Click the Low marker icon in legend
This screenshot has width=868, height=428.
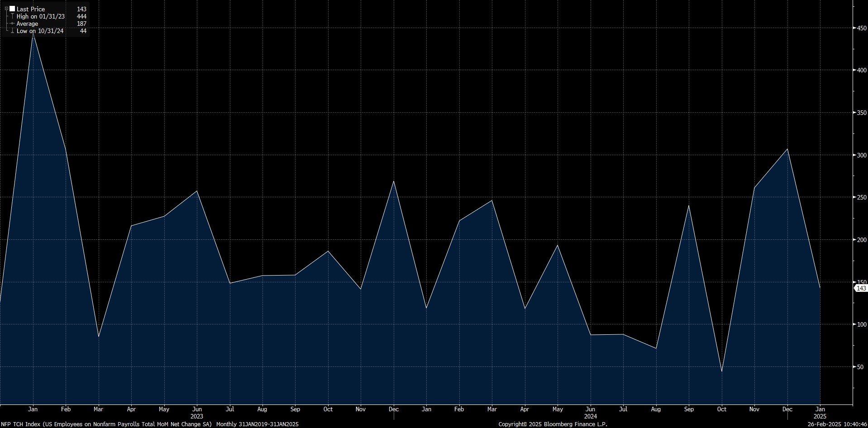pos(12,31)
